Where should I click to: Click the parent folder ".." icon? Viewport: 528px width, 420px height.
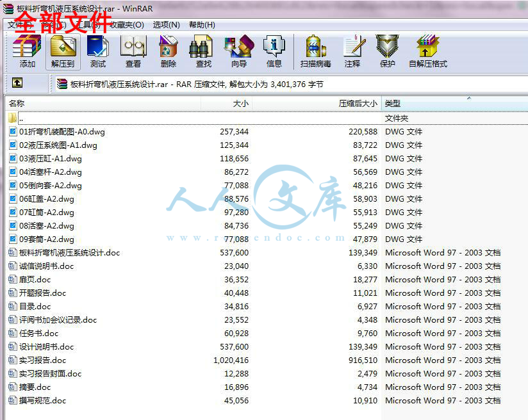coord(12,118)
